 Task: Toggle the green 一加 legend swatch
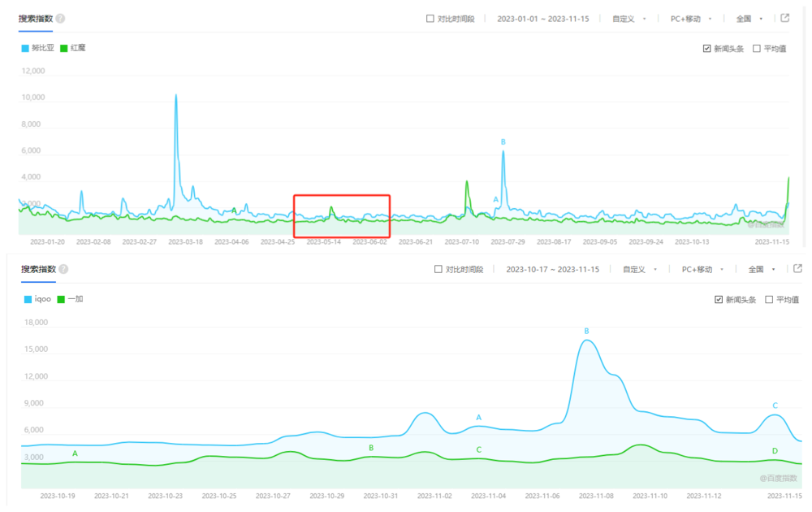(x=61, y=300)
